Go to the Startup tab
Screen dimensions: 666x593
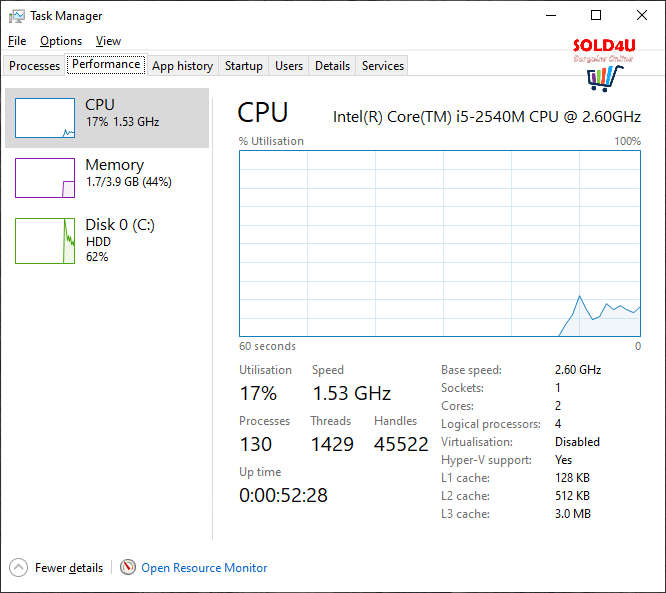click(x=244, y=66)
